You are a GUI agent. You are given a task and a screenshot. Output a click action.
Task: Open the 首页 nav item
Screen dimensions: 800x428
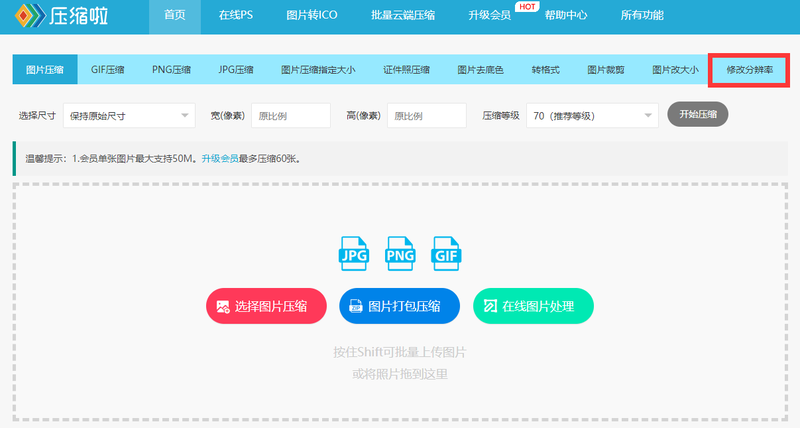174,15
